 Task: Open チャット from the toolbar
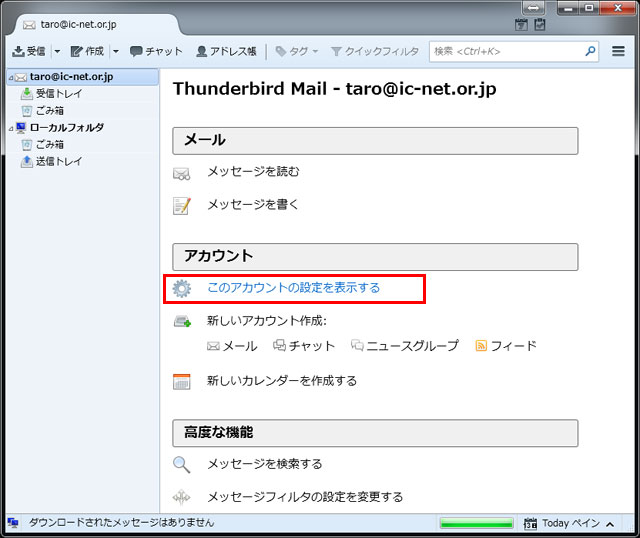click(x=156, y=51)
